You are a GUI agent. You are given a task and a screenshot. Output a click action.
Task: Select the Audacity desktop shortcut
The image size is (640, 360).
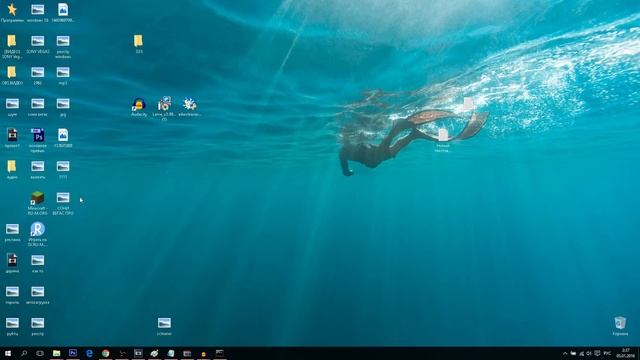click(x=139, y=104)
